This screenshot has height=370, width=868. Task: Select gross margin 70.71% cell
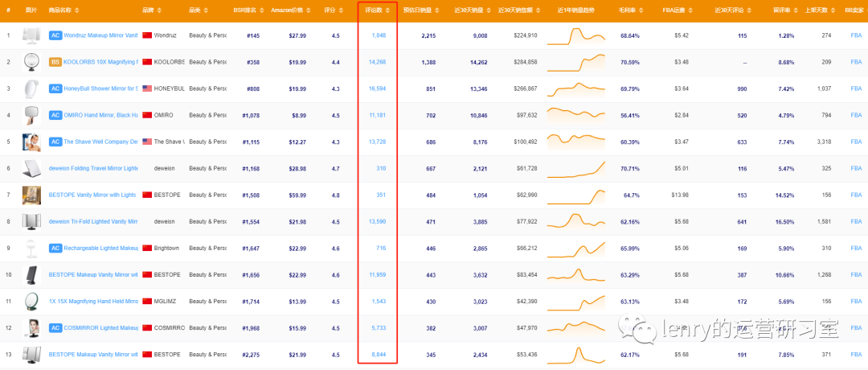click(630, 168)
